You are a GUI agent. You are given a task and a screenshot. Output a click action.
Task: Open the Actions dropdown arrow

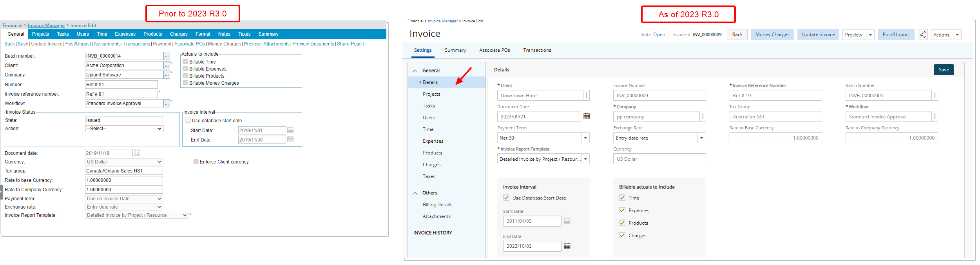957,34
